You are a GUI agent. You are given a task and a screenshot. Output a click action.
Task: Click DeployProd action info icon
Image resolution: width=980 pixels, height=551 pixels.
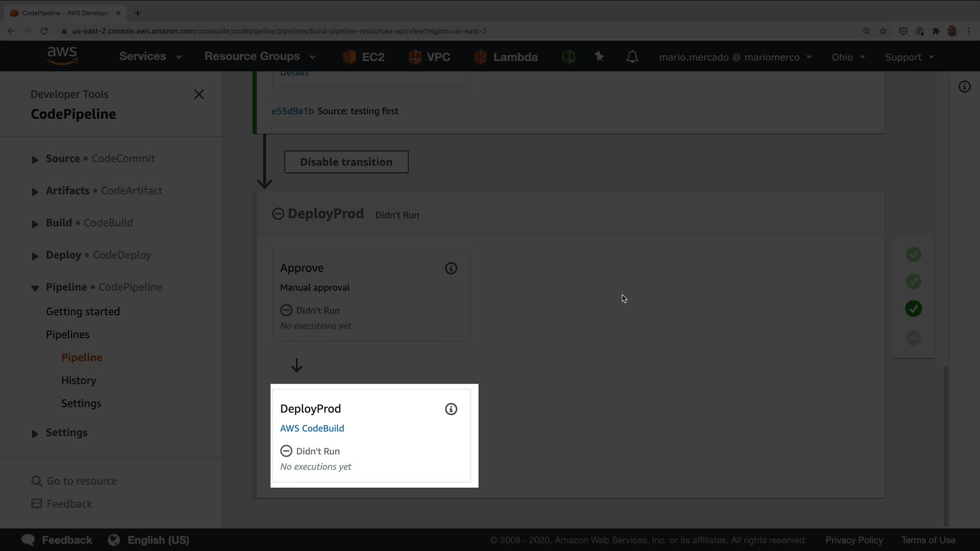(x=451, y=409)
